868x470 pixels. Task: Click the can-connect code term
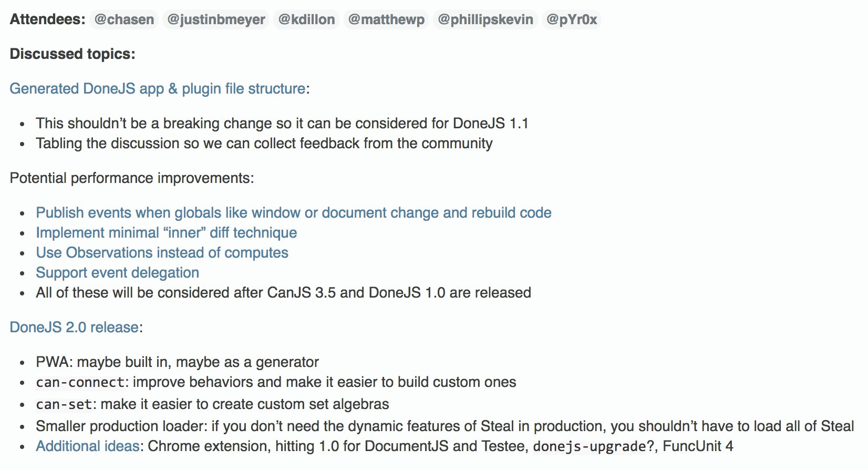pos(80,382)
